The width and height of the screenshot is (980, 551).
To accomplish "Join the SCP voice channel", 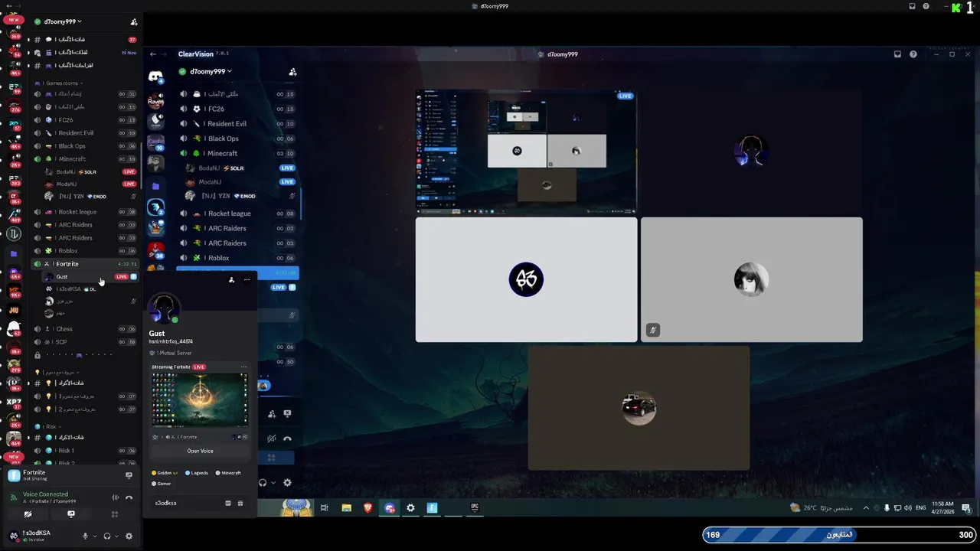I will coord(84,342).
